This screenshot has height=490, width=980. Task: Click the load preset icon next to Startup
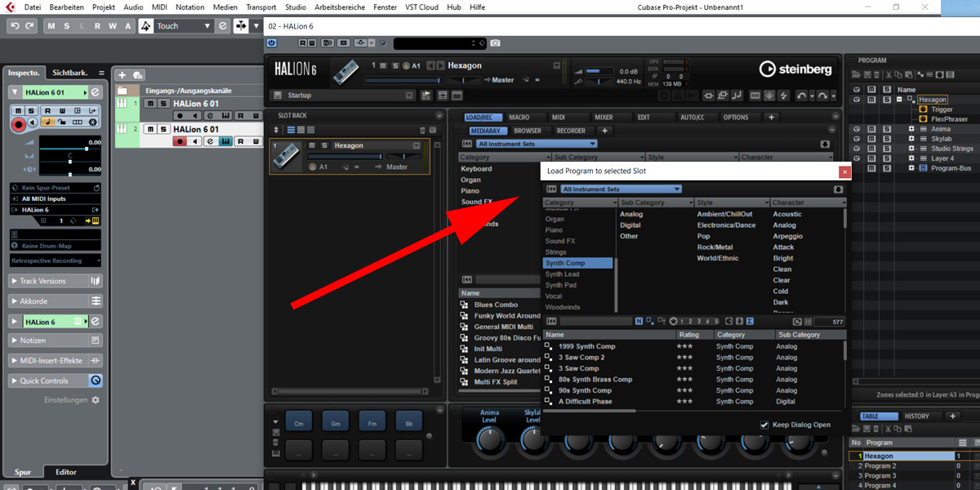click(x=425, y=96)
